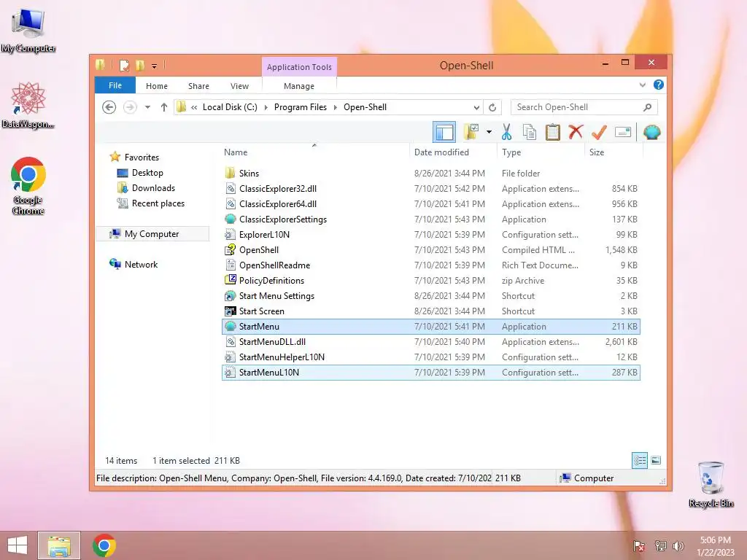Select Downloads in navigation pane
The height and width of the screenshot is (560, 747).
(x=153, y=187)
